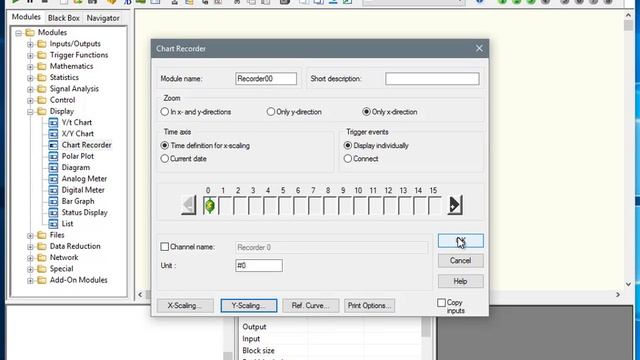
Task: Select channel slot 5 in the recorder
Action: [x=284, y=205]
